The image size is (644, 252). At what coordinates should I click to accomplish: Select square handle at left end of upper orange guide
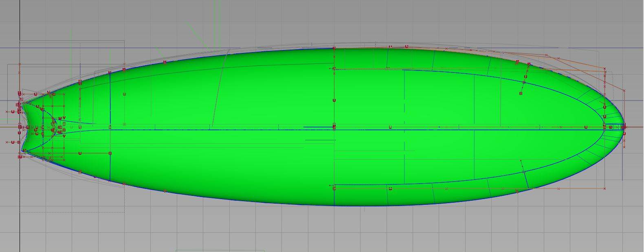pyautogui.click(x=334, y=69)
